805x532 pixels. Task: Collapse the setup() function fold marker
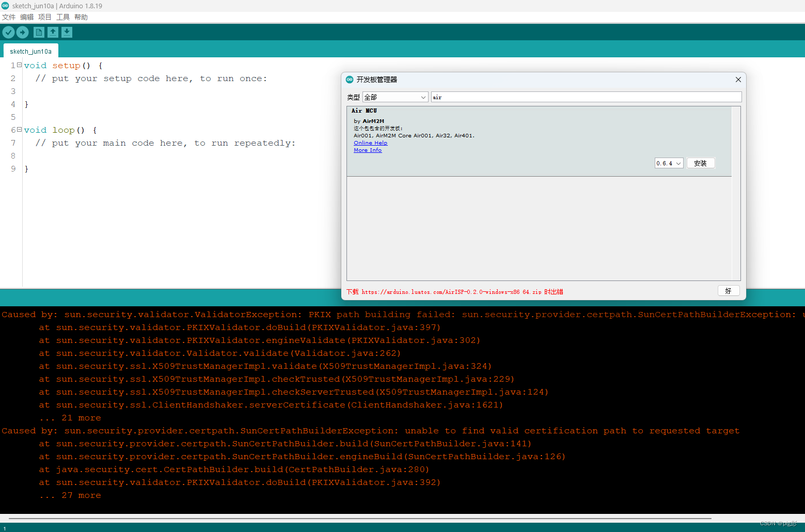[19, 65]
